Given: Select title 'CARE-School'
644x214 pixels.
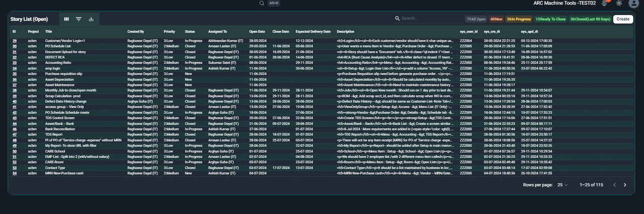Looking at the screenshot, I should click(x=55, y=151).
